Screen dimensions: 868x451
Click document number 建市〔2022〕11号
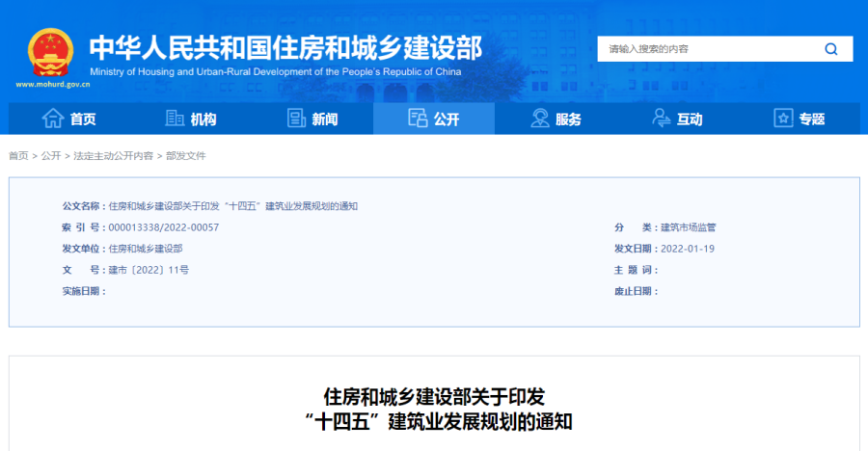(149, 270)
